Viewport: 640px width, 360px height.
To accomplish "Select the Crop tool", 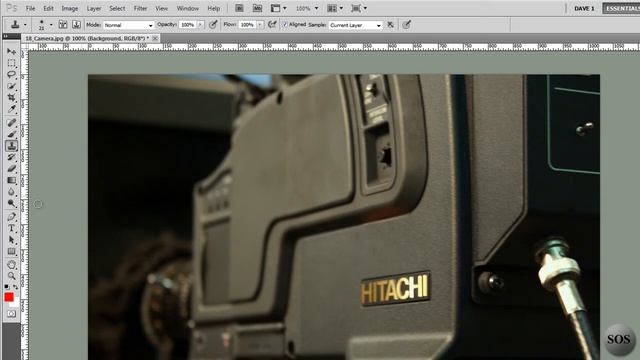I will pyautogui.click(x=11, y=98).
